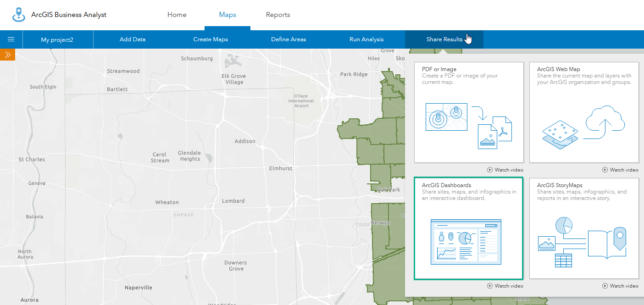Screen dimensions: 644x305
Task: Select the ArcGIS StoryMaps title
Action: point(560,185)
